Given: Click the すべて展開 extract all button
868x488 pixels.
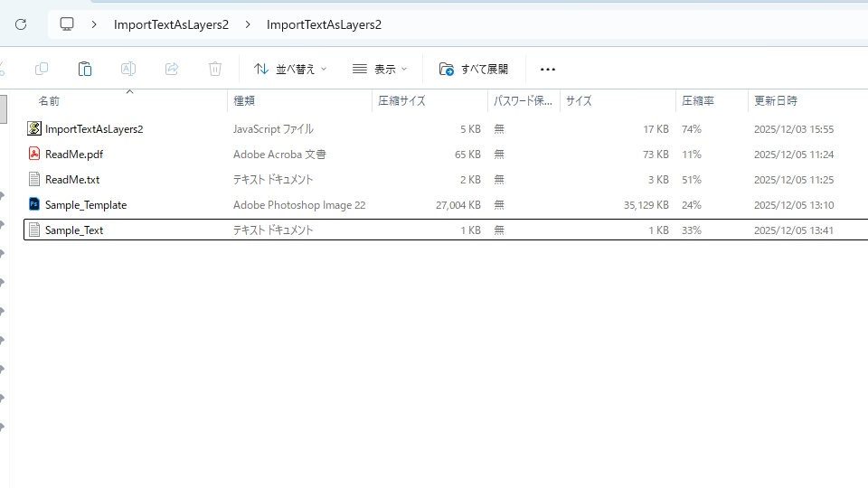Looking at the screenshot, I should 473,70.
